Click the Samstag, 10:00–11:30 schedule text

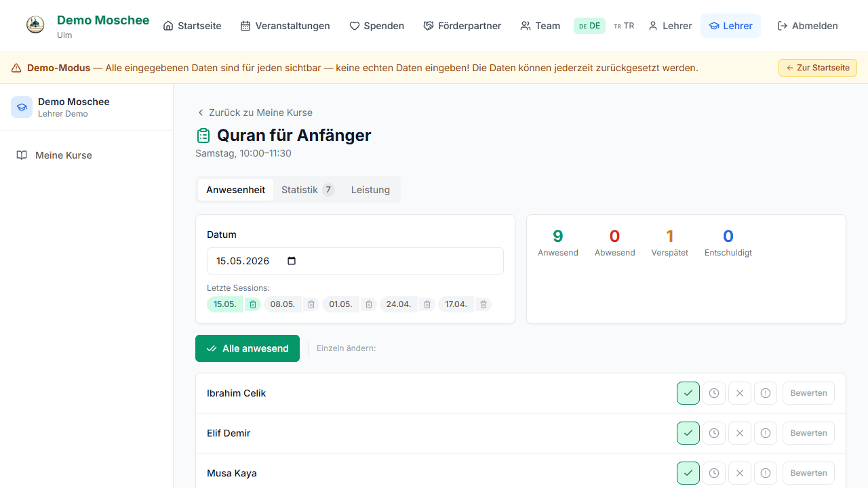pyautogui.click(x=243, y=153)
